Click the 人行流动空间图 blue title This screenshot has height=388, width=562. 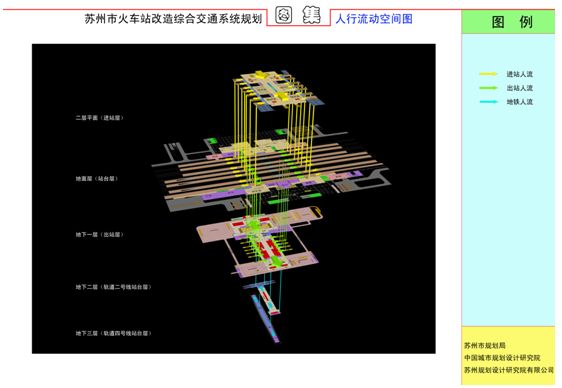click(374, 19)
